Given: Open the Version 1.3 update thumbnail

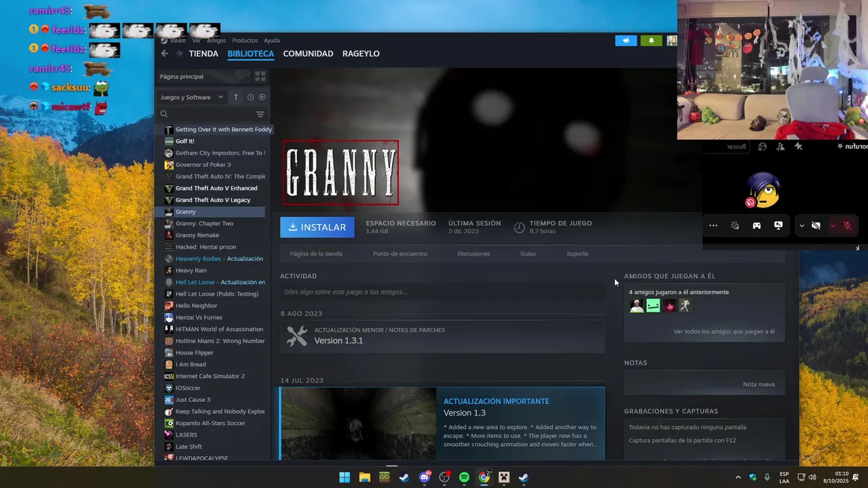Looking at the screenshot, I should pyautogui.click(x=359, y=424).
